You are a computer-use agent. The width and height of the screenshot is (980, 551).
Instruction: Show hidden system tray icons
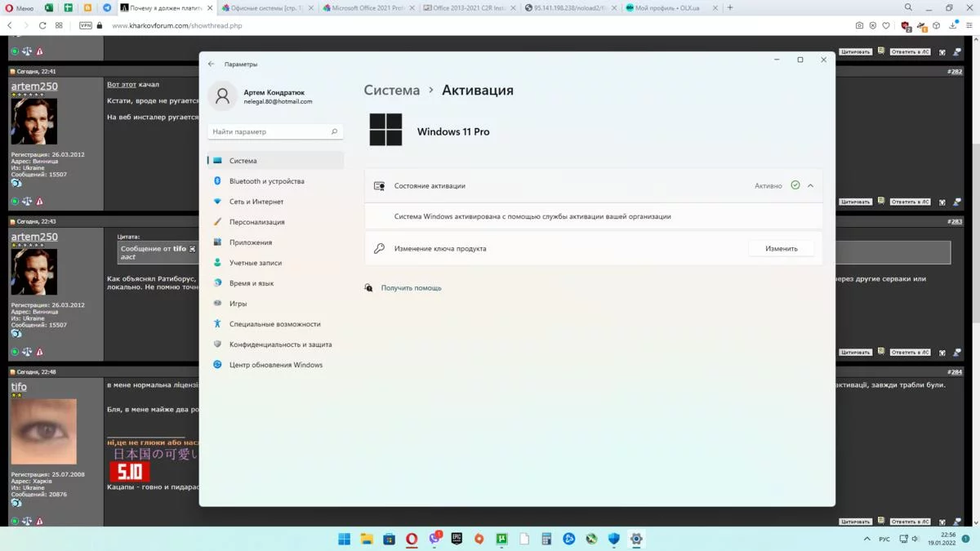pos(867,539)
